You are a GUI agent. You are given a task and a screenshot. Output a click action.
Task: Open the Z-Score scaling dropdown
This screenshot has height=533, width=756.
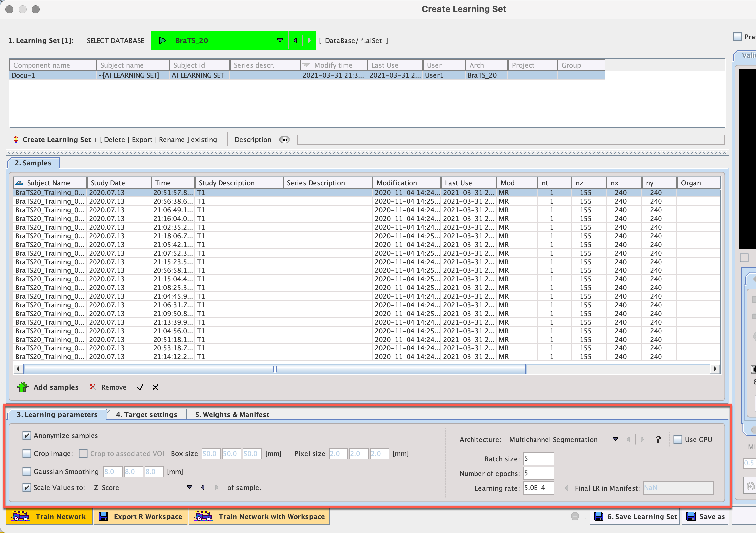190,487
